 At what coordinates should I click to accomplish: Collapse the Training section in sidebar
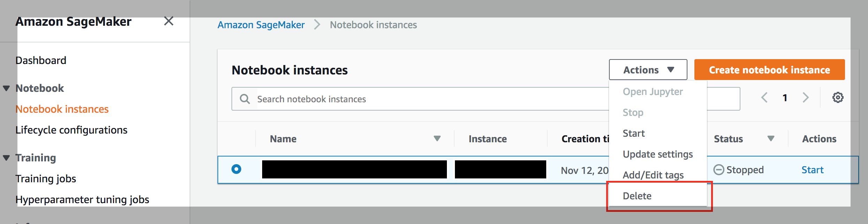click(6, 158)
